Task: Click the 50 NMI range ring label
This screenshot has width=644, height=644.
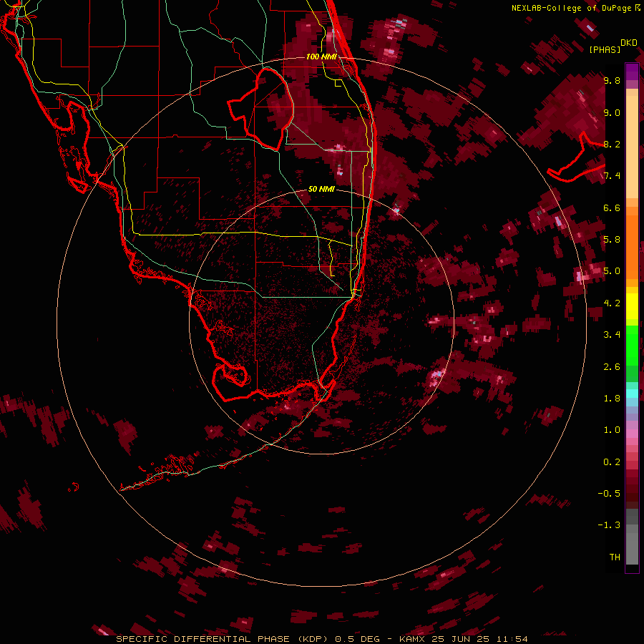Action: click(321, 189)
